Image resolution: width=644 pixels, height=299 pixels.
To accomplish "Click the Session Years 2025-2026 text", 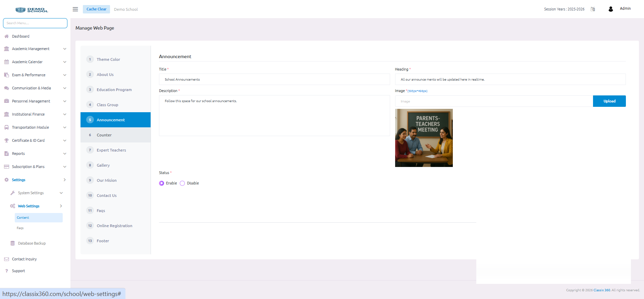I will [x=564, y=9].
